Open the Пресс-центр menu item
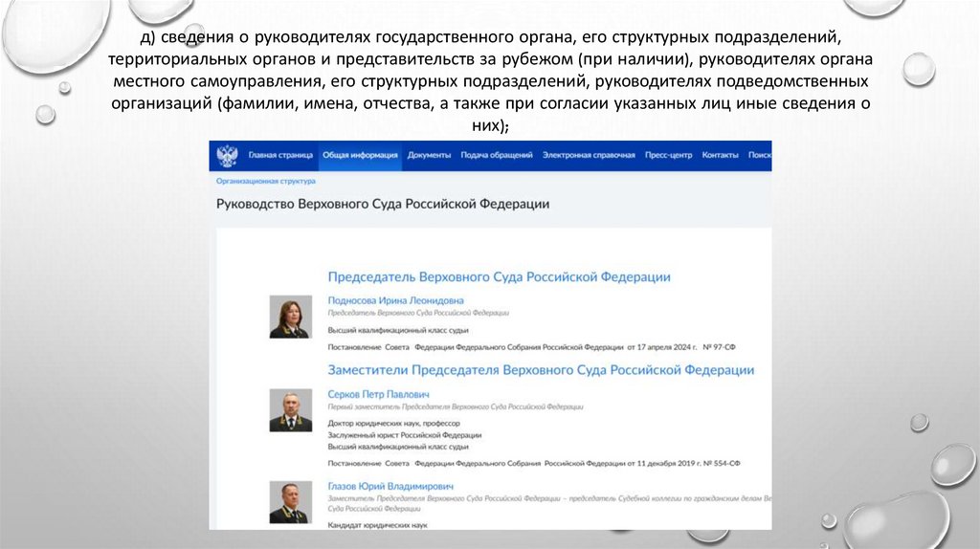 (x=668, y=155)
